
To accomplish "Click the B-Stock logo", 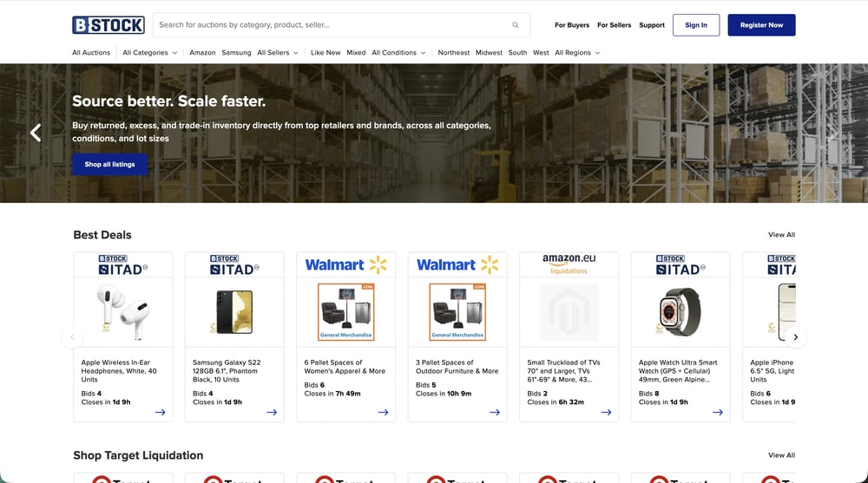I will click(108, 25).
